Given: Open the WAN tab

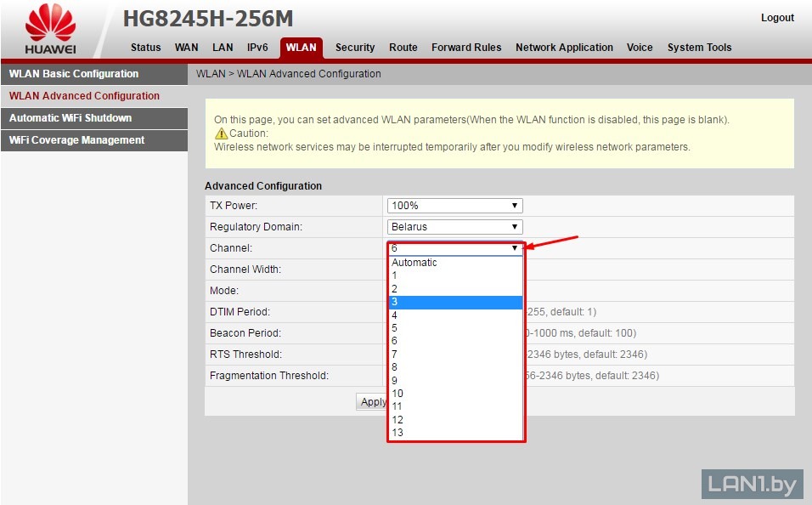Looking at the screenshot, I should pyautogui.click(x=186, y=47).
